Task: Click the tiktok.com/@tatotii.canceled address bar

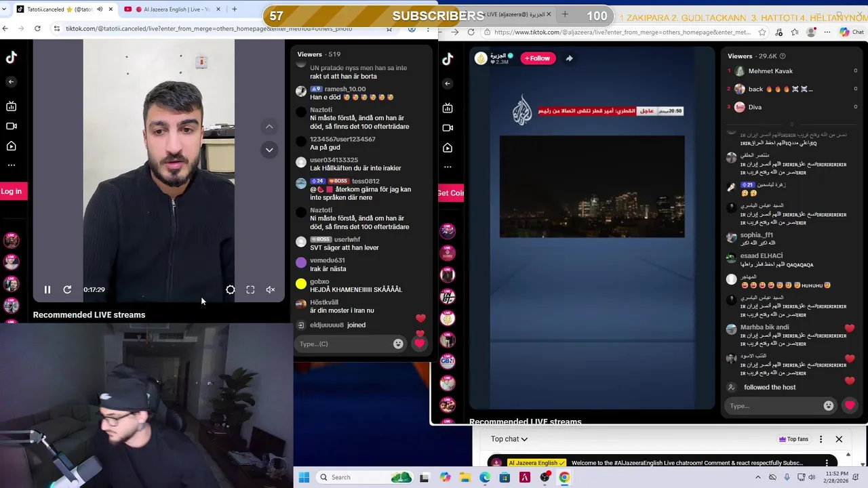Action: point(224,28)
